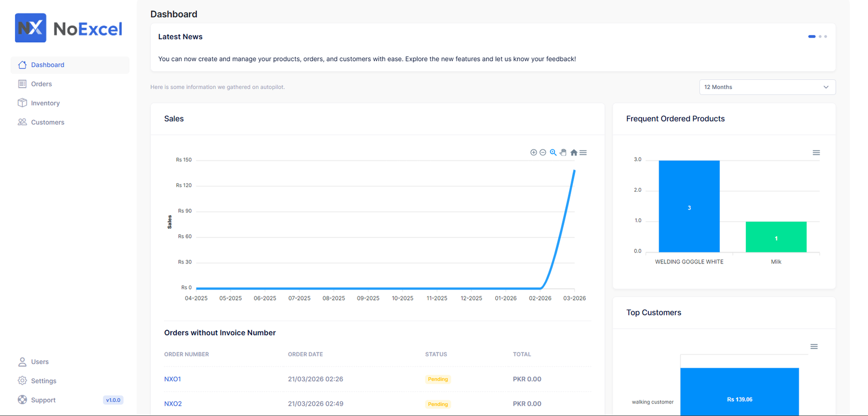Viewport: 868px width, 416px height.
Task: Click the TOTAL column header
Action: pos(522,354)
